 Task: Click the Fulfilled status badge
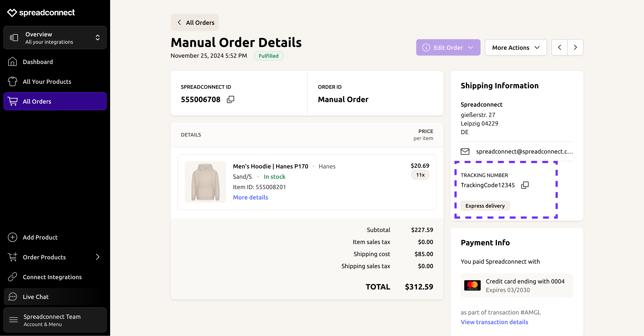tap(268, 56)
